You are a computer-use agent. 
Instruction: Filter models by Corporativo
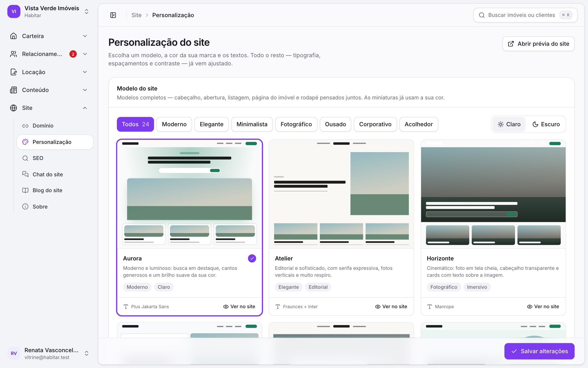(x=375, y=124)
